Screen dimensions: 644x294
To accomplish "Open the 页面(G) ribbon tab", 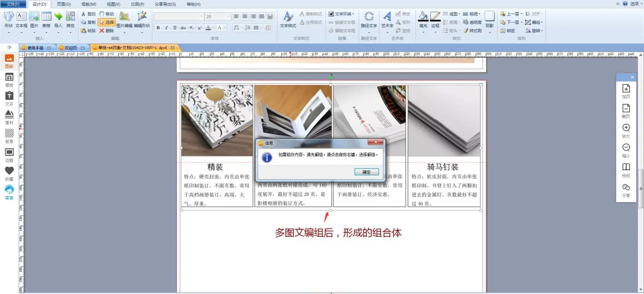I will 64,4.
